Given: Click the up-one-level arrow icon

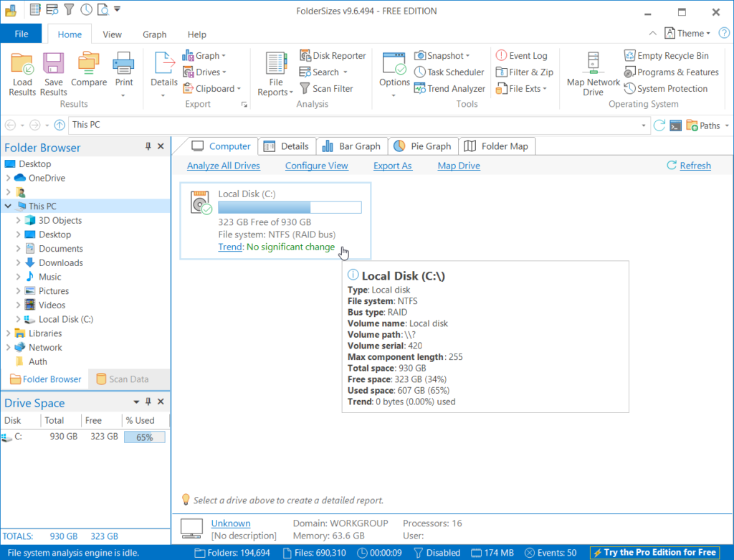Looking at the screenshot, I should tap(59, 125).
